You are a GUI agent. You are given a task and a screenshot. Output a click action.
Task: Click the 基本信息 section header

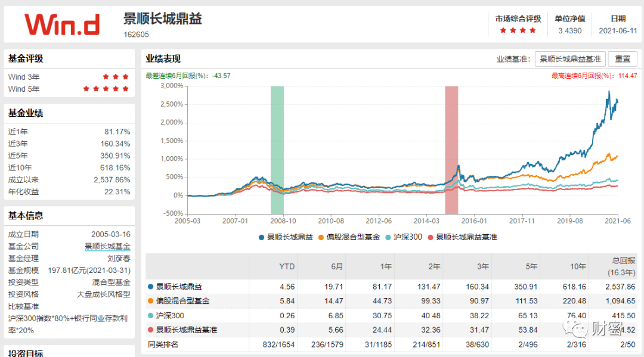pos(26,216)
